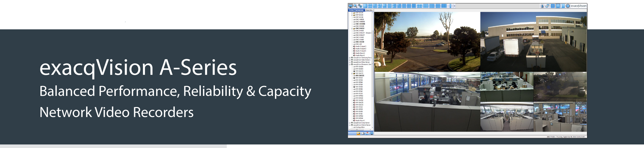Click the Save View button
The image size is (644, 148).
369,10
